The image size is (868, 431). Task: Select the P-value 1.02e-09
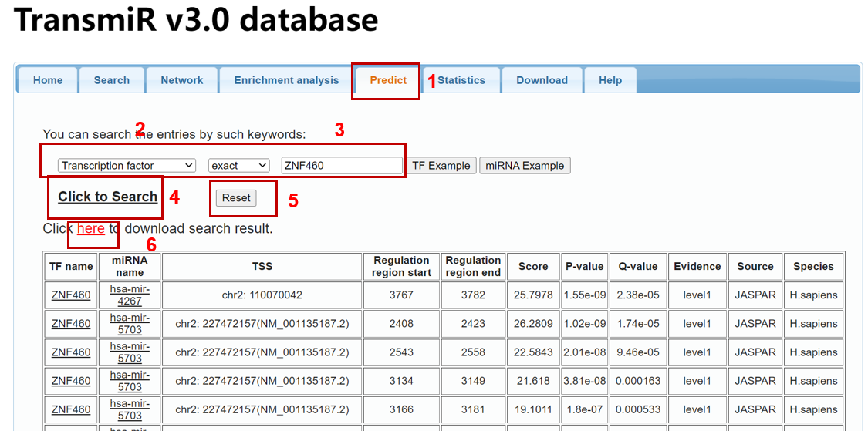coord(584,324)
